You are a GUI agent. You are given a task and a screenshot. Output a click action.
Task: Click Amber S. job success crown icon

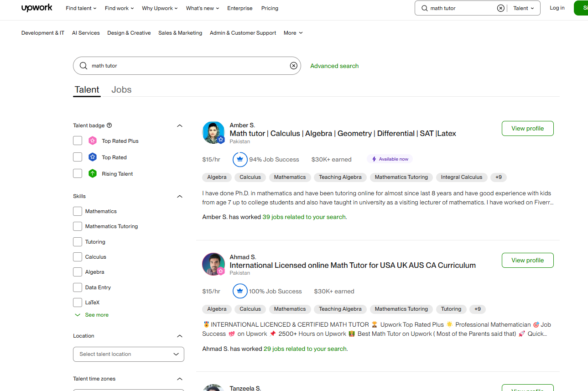point(240,159)
